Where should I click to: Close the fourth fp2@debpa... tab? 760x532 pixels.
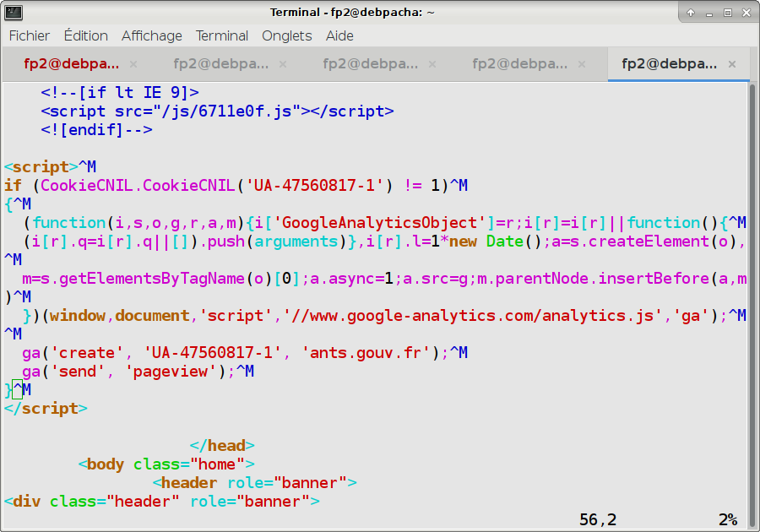pyautogui.click(x=582, y=64)
